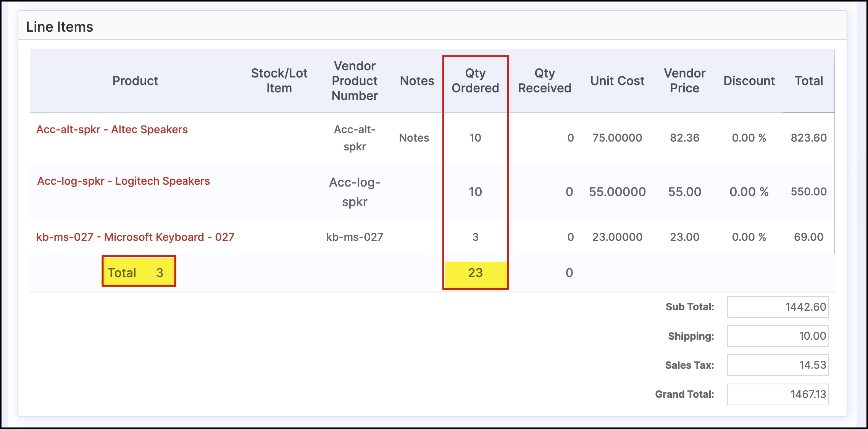
Task: Click the Stock/Lot Item column header
Action: pos(279,81)
